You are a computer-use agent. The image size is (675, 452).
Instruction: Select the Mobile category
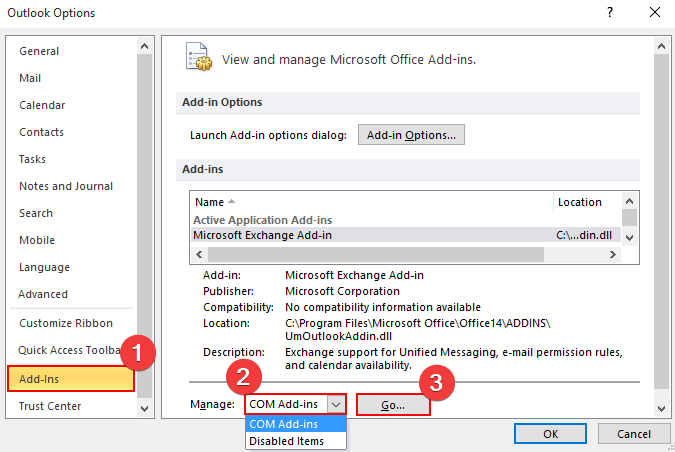pyautogui.click(x=37, y=240)
